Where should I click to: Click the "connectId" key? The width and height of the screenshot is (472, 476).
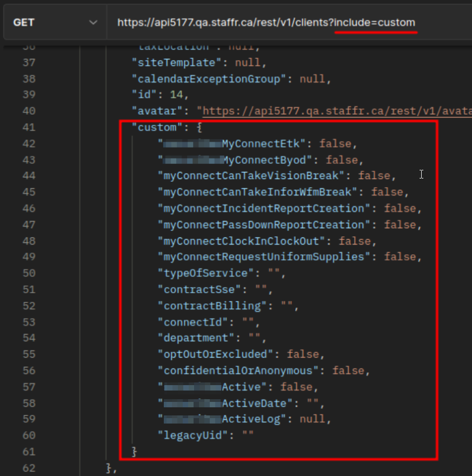coord(192,322)
